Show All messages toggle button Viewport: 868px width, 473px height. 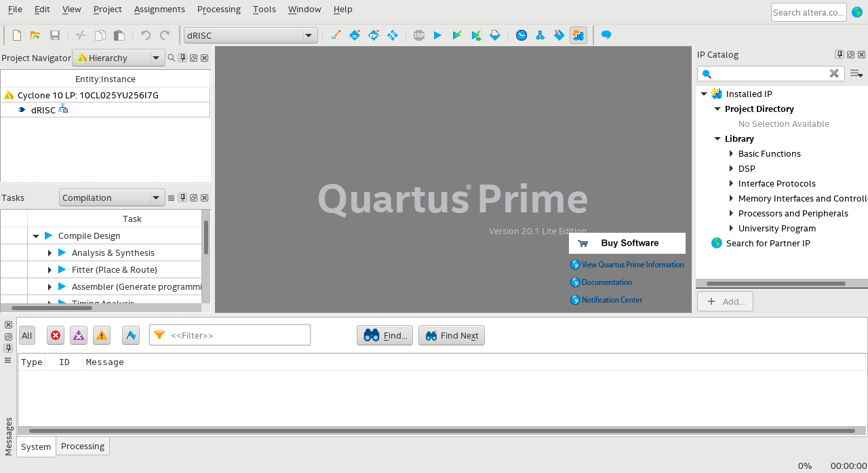tap(26, 335)
